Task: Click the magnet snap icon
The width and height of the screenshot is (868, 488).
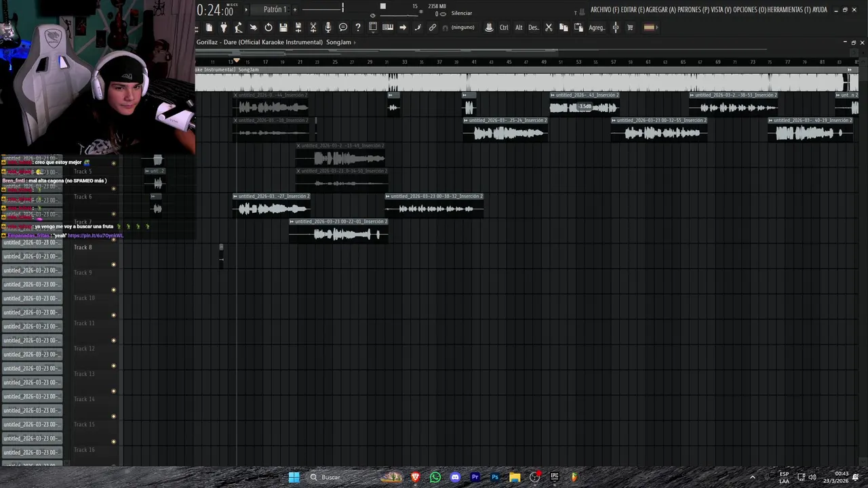Action: pos(446,28)
